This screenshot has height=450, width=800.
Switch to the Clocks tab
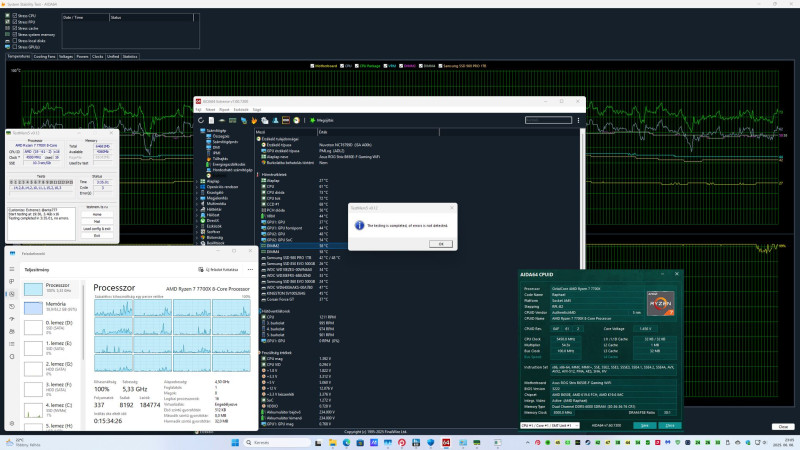coord(98,57)
